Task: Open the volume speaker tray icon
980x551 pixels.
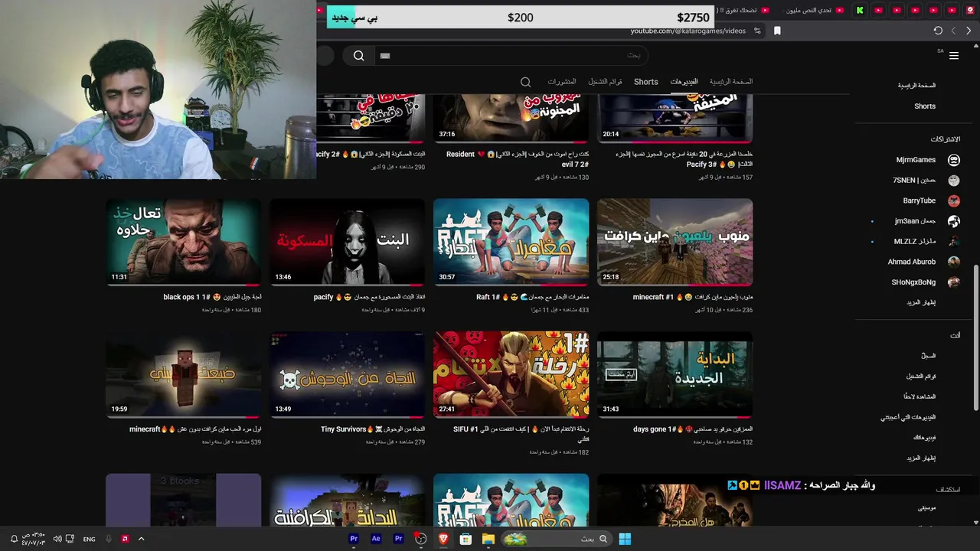Action: (57, 539)
